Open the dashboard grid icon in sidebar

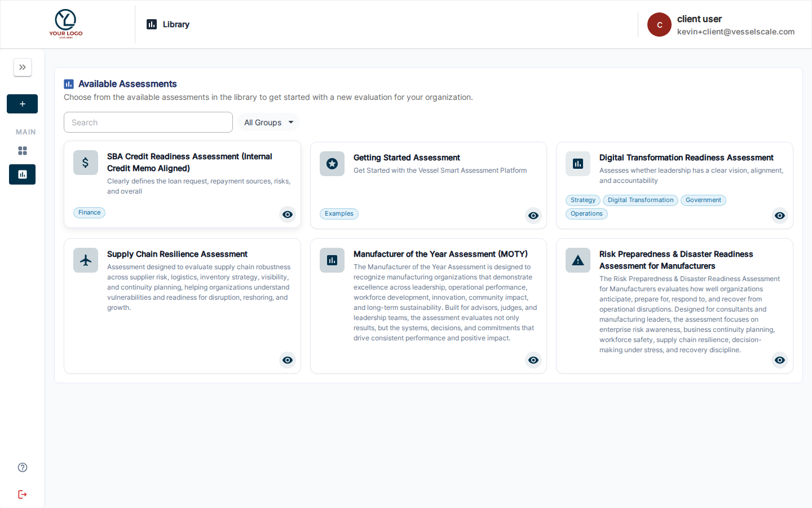(x=23, y=151)
